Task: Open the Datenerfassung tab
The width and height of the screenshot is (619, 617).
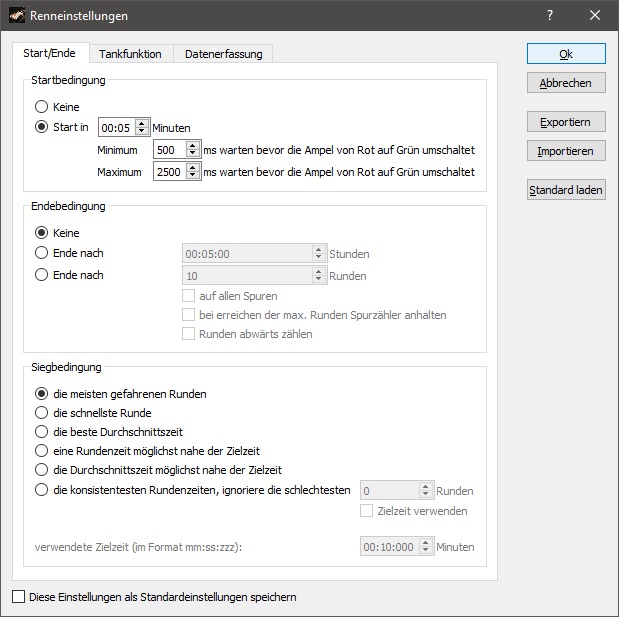Action: point(223,54)
